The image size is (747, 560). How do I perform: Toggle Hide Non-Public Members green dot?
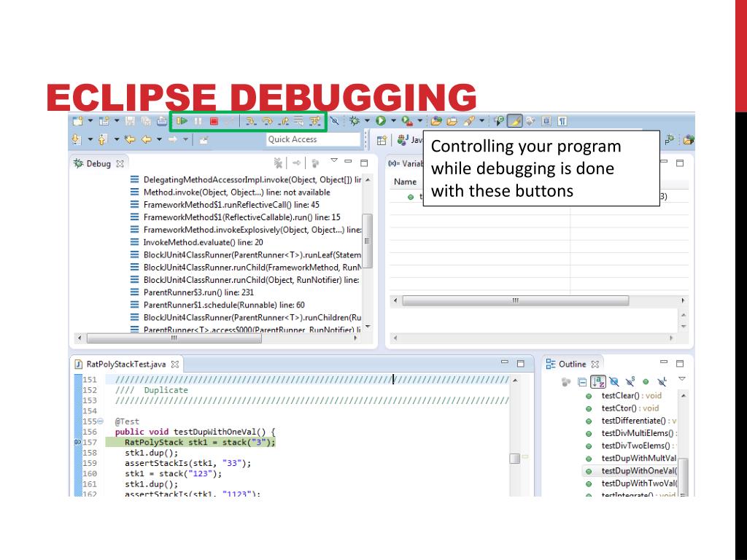tap(646, 382)
